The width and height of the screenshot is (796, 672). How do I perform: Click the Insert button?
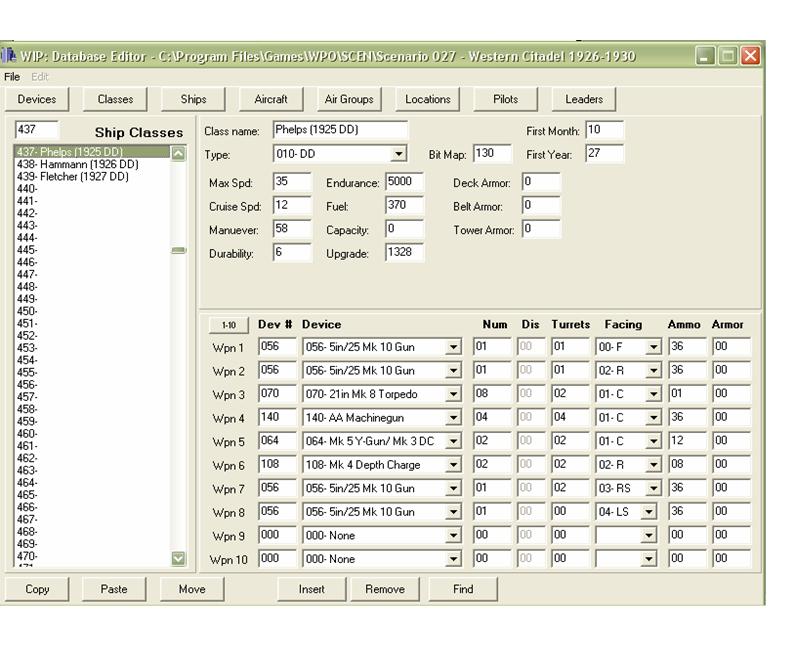(x=312, y=589)
